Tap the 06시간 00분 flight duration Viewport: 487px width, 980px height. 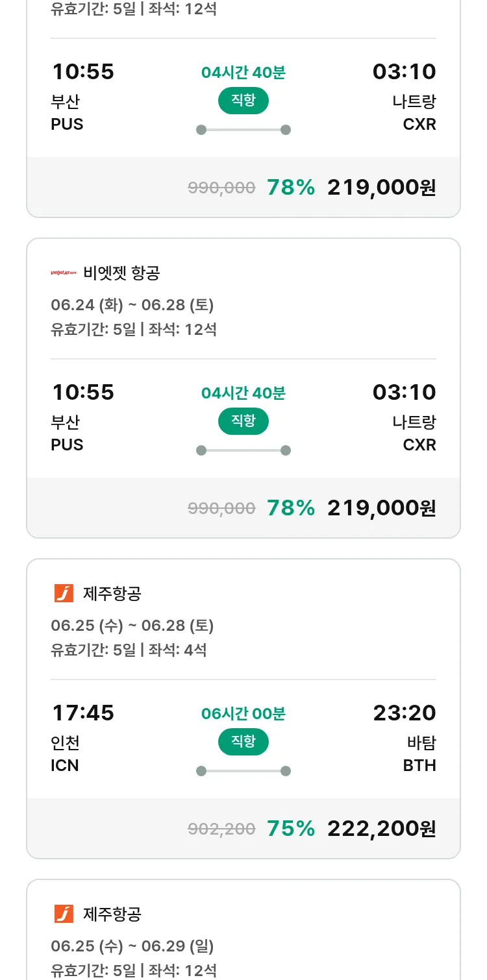click(x=243, y=714)
